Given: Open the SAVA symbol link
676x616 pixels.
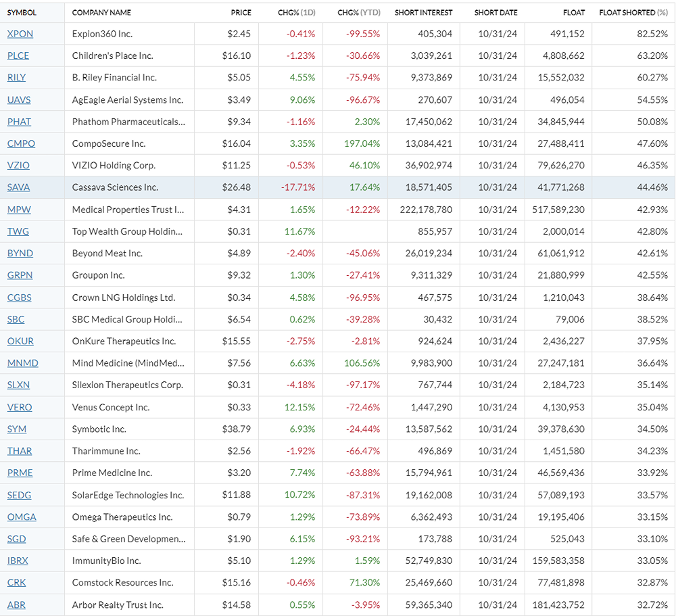Looking at the screenshot, I should point(18,187).
